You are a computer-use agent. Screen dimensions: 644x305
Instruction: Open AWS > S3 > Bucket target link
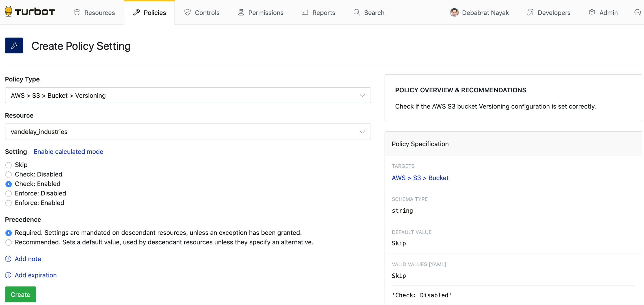point(420,178)
